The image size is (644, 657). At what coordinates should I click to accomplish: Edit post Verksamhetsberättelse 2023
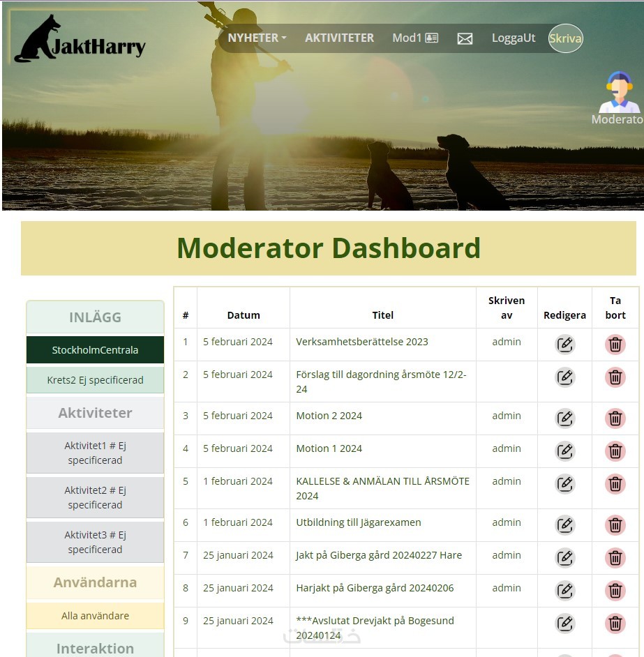564,345
